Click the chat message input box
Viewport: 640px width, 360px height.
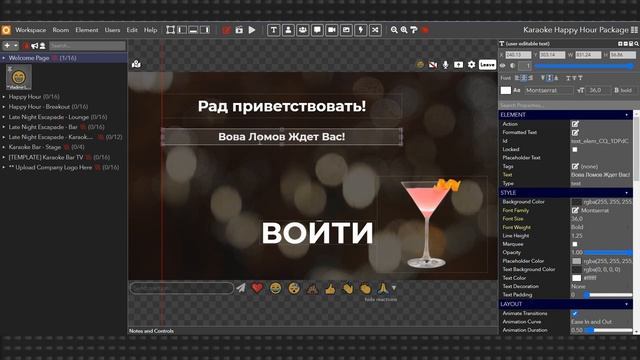(182, 288)
